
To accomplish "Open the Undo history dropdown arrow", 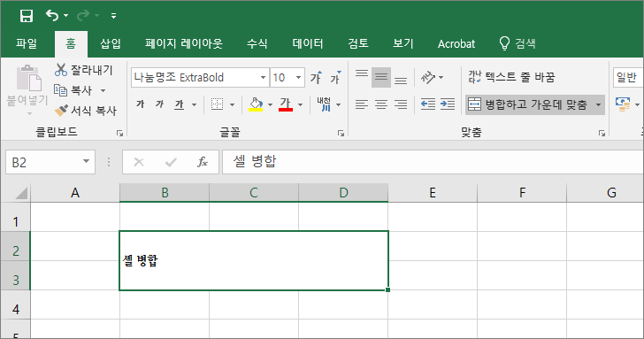I will tap(66, 16).
